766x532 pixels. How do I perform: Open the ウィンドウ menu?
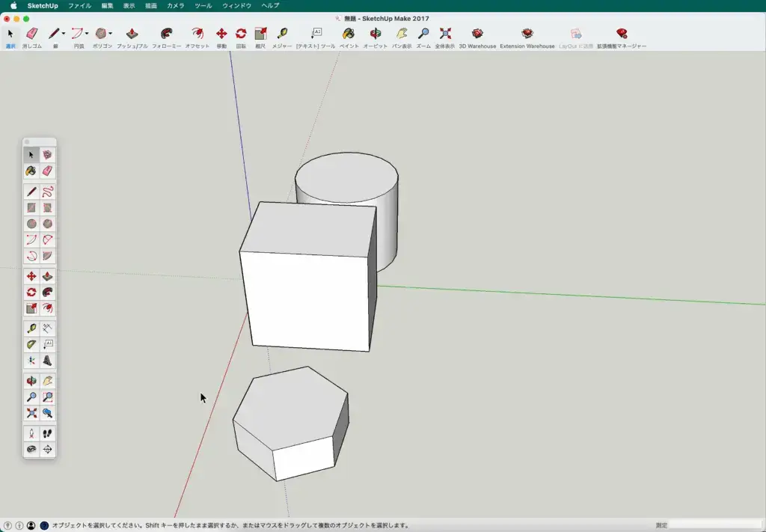237,6
